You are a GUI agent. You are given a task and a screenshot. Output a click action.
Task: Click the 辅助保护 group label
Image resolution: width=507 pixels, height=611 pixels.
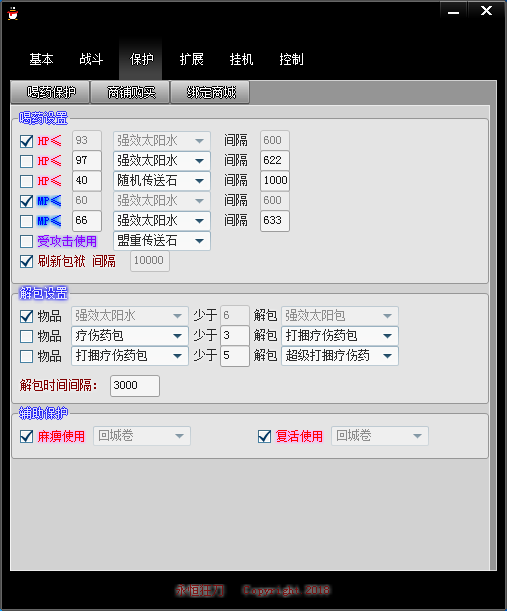(43, 413)
